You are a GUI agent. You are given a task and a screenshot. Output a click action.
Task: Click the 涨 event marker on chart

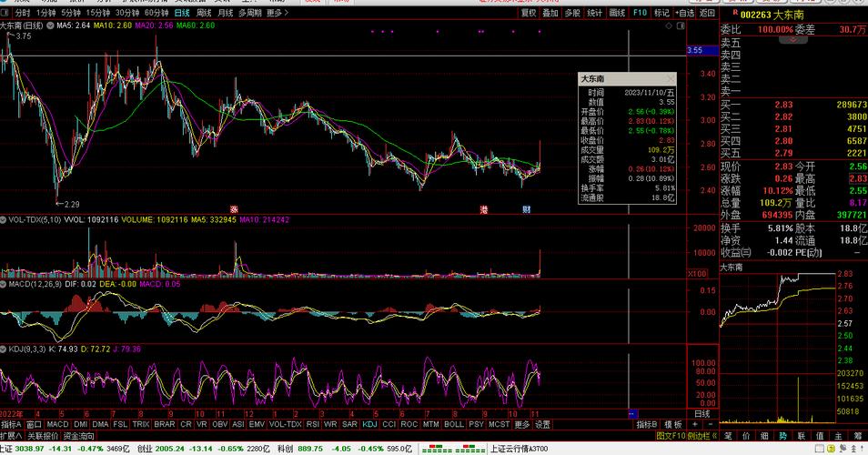tap(234, 210)
